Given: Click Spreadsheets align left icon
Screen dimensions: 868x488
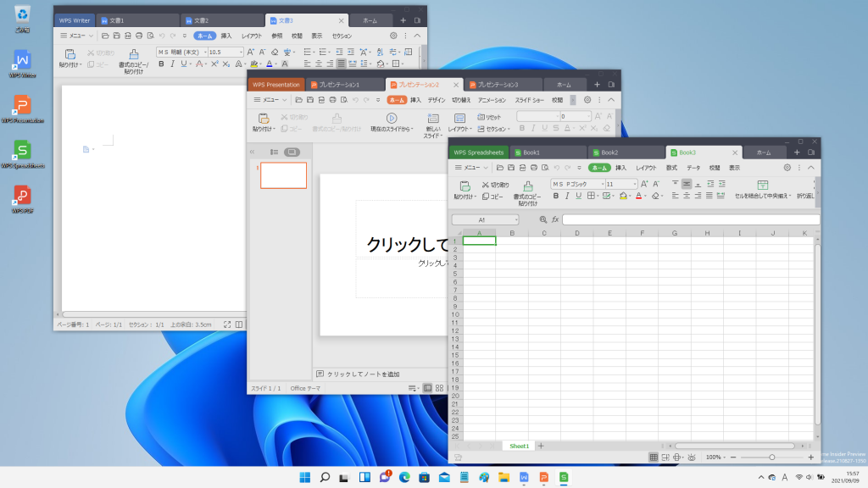Looking at the screenshot, I should click(x=675, y=196).
